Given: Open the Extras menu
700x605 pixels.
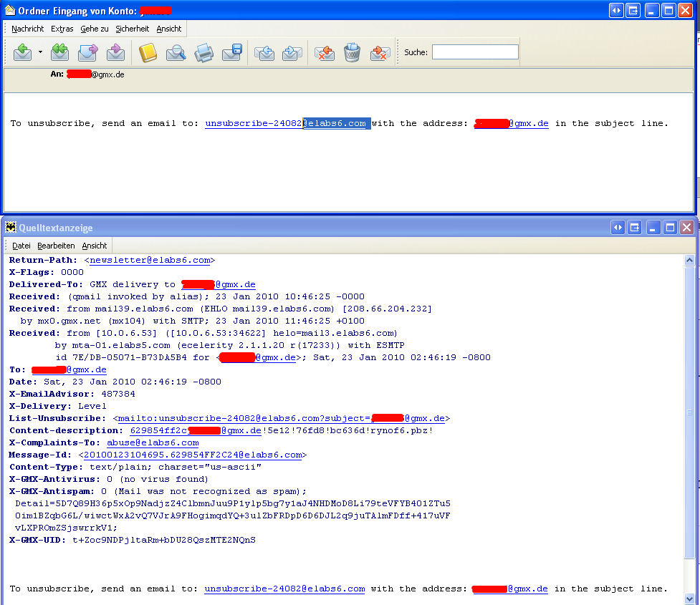Looking at the screenshot, I should (x=62, y=29).
